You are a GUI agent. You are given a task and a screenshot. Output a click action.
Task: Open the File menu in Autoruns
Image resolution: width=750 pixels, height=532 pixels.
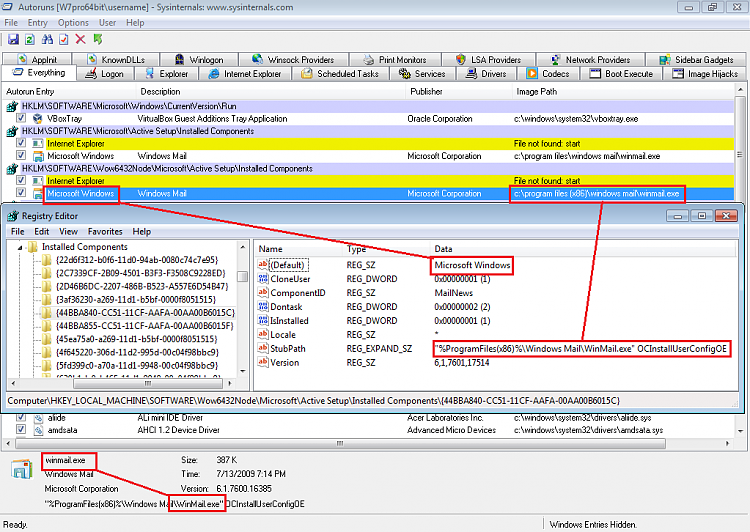coord(11,22)
